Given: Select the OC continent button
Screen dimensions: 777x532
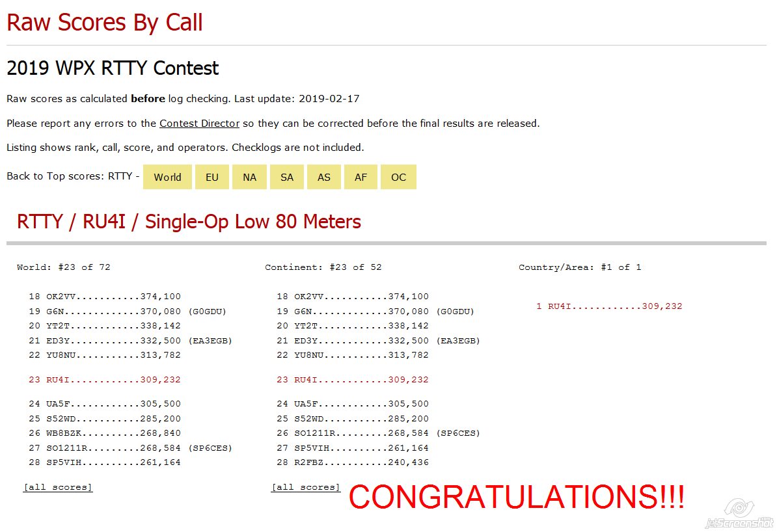Looking at the screenshot, I should (398, 177).
